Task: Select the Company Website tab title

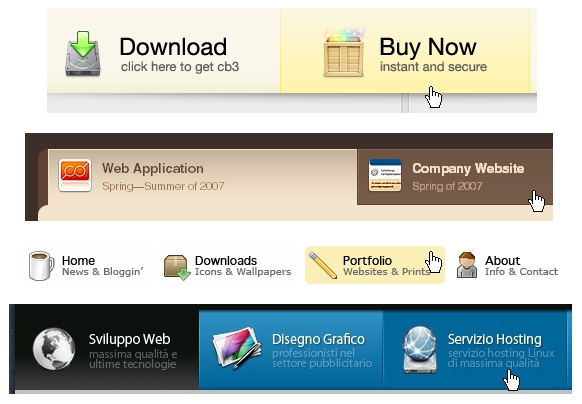Action: click(468, 169)
